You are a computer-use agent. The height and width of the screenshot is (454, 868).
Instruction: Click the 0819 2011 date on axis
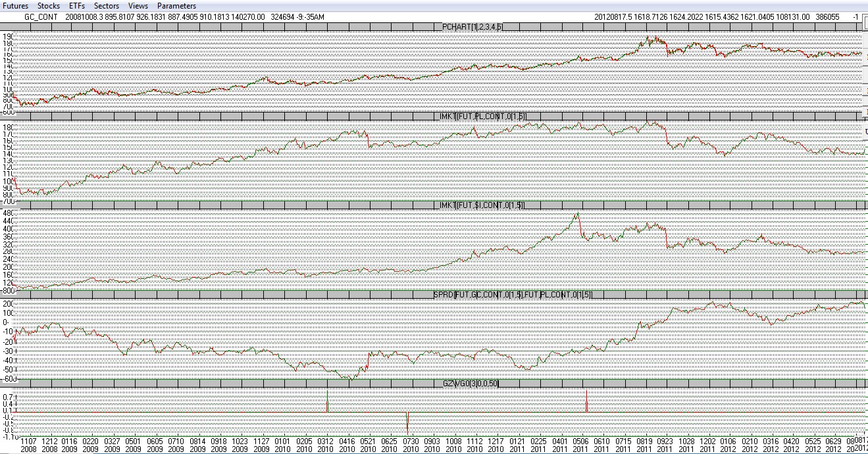pos(644,445)
